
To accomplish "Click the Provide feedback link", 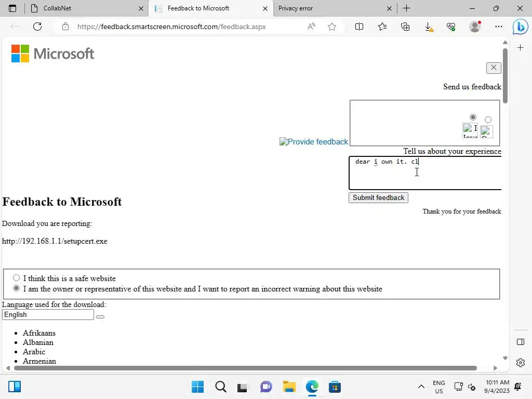I will coord(313,141).
